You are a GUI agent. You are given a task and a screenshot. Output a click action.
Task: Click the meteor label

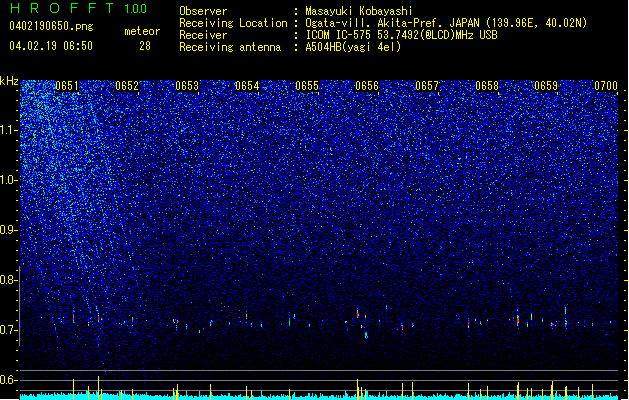(142, 31)
